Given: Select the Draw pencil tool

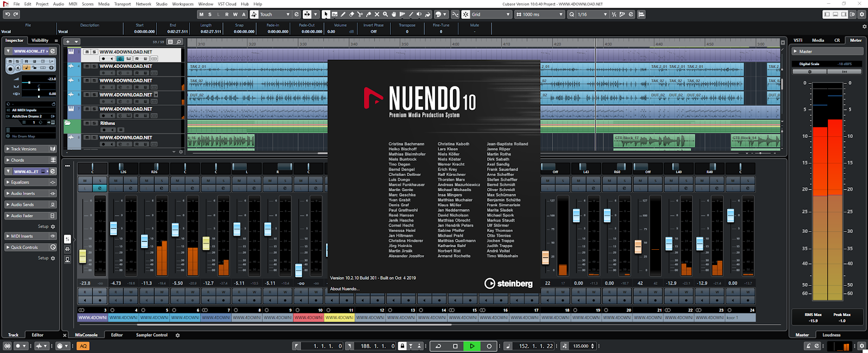Looking at the screenshot, I should [x=343, y=14].
